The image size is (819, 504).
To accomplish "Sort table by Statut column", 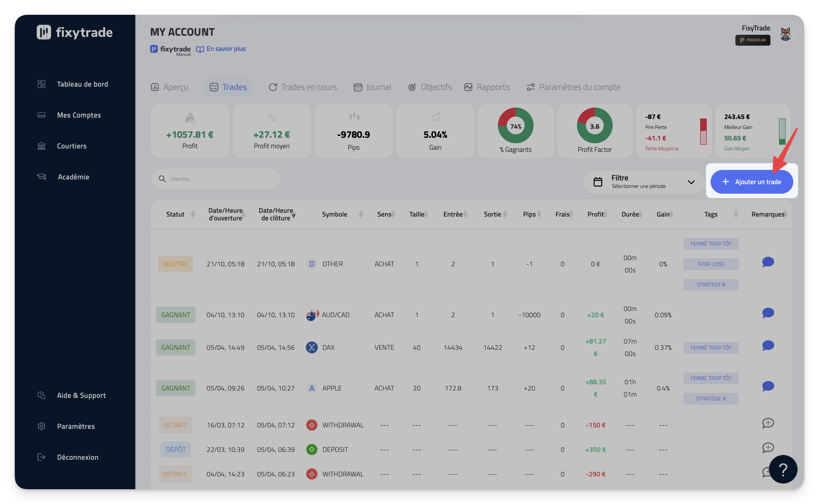I will click(193, 214).
